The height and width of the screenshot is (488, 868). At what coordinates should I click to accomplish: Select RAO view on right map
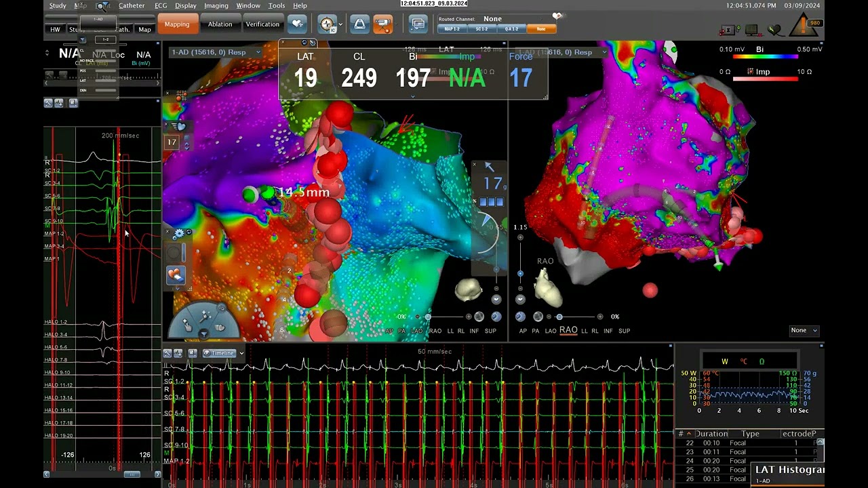568,330
